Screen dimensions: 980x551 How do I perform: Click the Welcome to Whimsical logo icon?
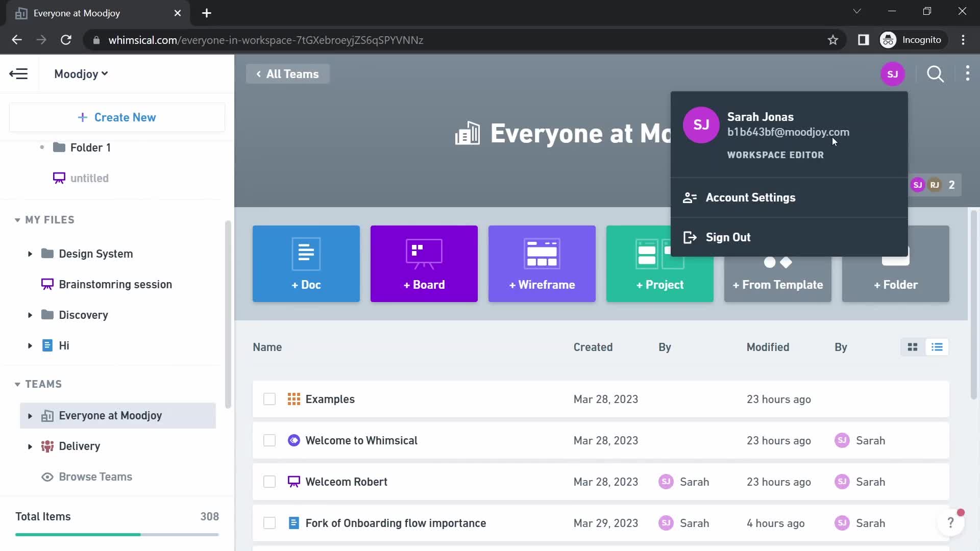293,440
